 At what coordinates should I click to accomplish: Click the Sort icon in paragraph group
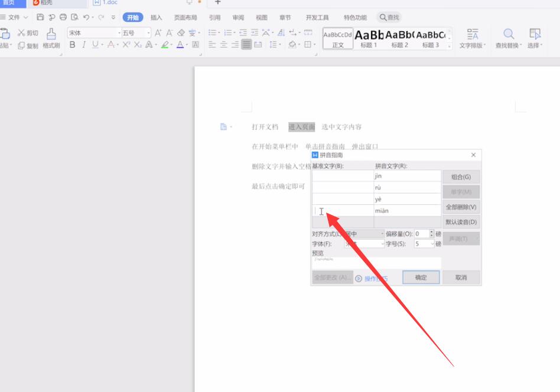[281, 33]
